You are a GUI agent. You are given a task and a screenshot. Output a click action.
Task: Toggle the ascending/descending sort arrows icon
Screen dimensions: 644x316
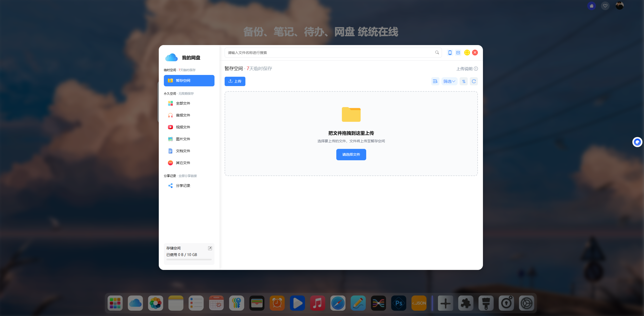point(464,81)
